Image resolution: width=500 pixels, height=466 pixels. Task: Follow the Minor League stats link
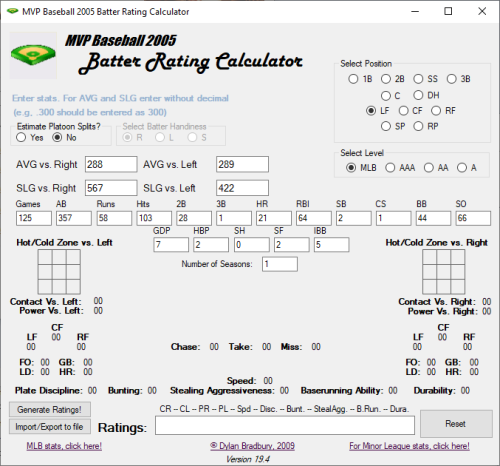click(409, 446)
